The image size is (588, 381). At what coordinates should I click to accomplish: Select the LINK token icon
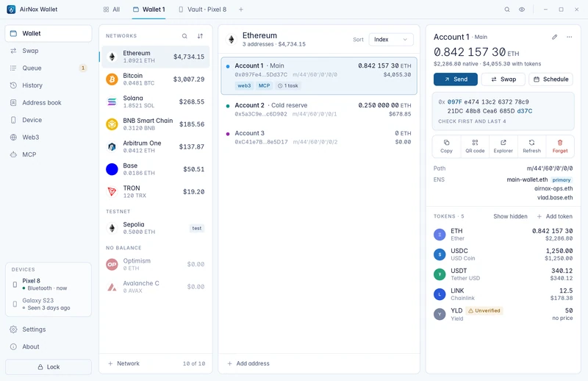pos(440,294)
